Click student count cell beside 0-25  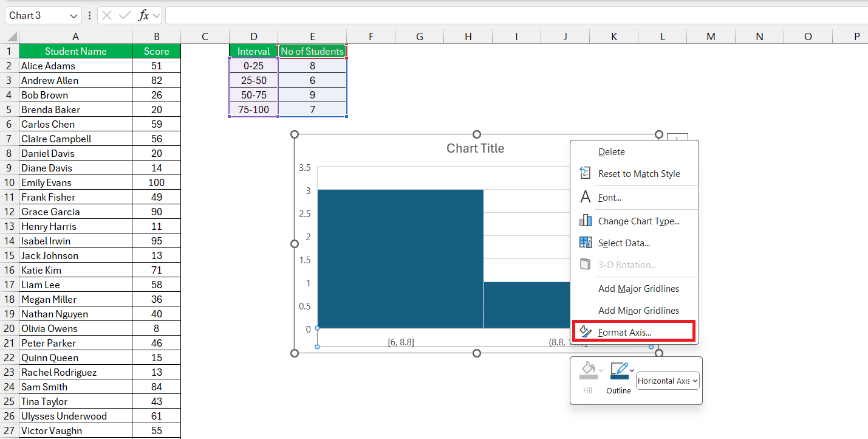[x=312, y=66]
